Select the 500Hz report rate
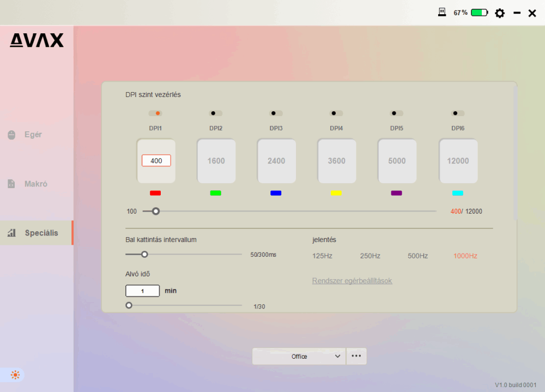This screenshot has height=392, width=545. click(x=417, y=256)
